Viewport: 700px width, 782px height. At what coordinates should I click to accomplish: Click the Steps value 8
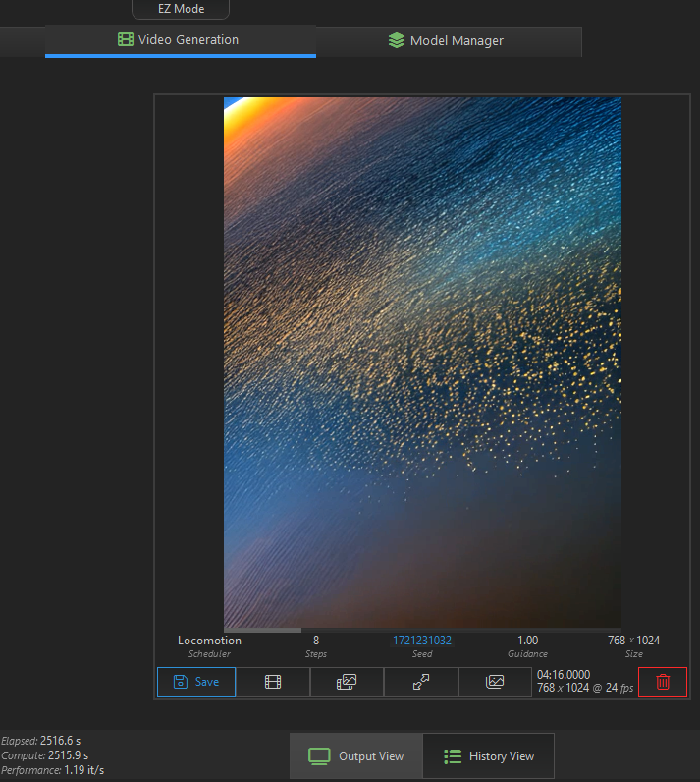pyautogui.click(x=316, y=641)
